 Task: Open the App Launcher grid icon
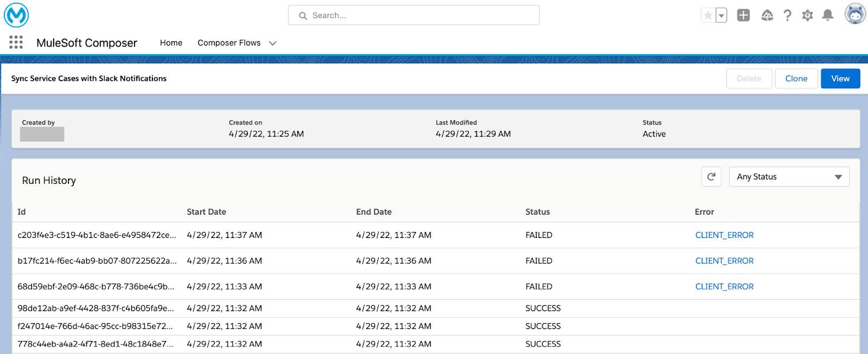click(x=16, y=42)
